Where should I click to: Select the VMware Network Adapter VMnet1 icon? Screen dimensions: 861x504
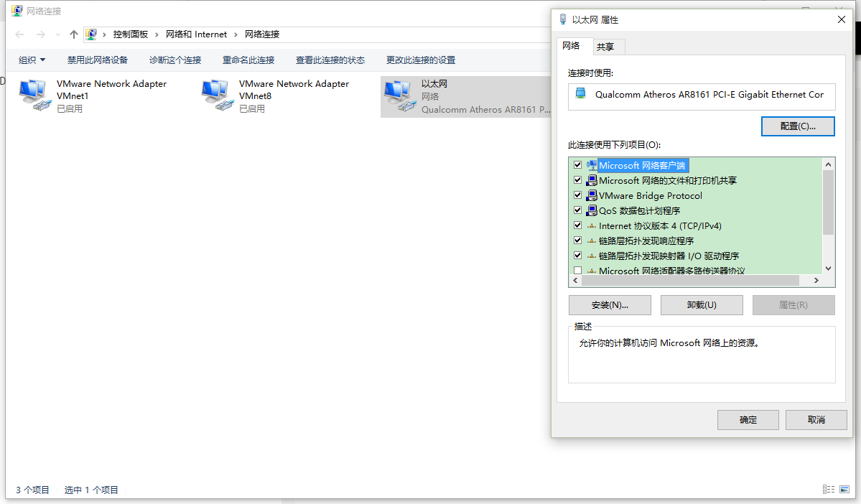coord(35,95)
